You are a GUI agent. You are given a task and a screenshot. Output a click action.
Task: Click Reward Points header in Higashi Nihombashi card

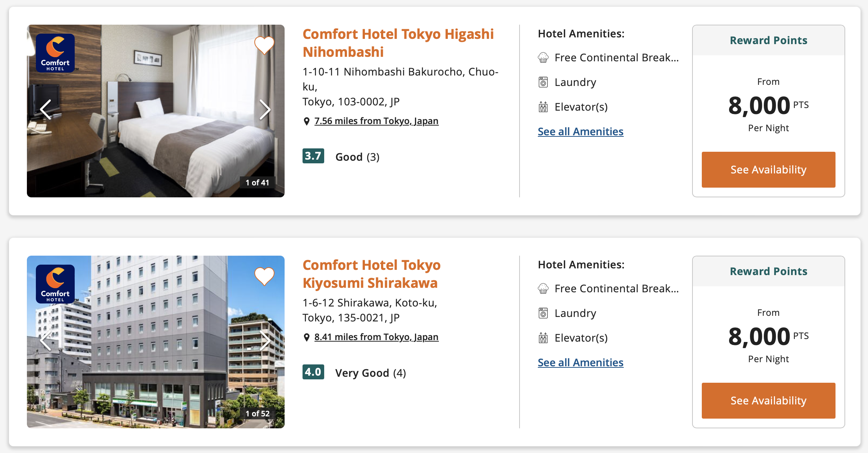pyautogui.click(x=769, y=40)
